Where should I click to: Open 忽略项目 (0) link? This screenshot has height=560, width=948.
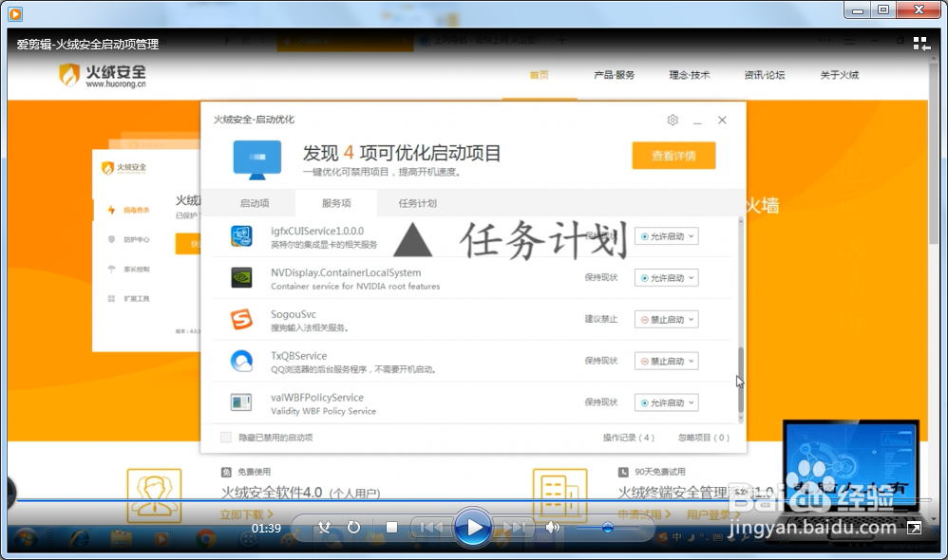click(704, 438)
